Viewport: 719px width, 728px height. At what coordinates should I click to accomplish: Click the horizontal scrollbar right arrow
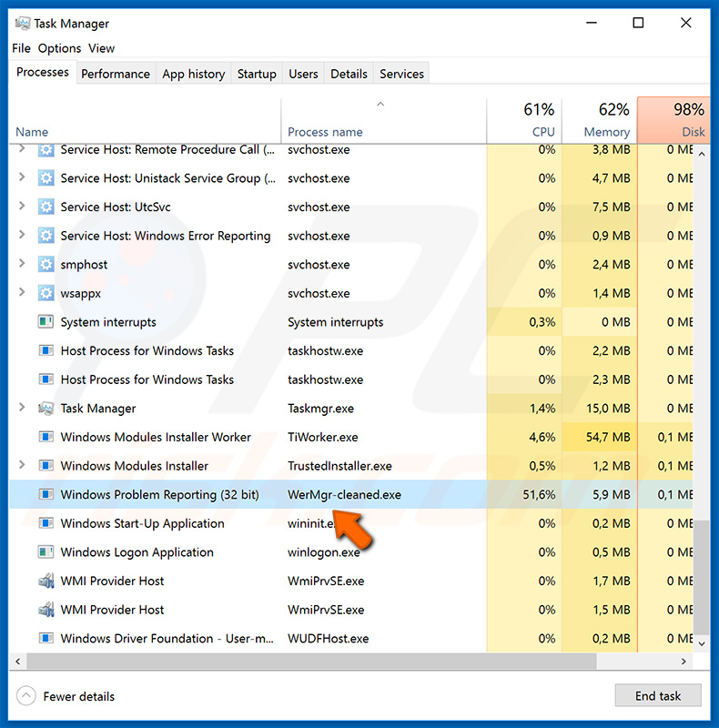684,662
